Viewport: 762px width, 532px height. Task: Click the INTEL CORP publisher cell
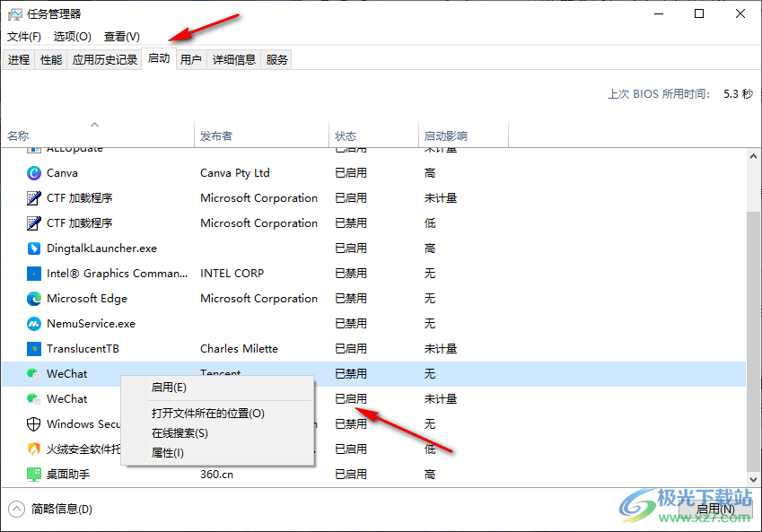point(232,274)
